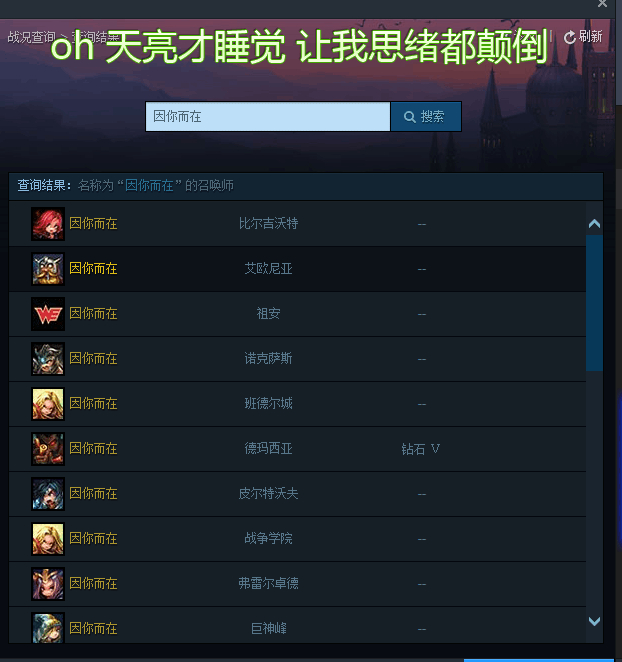The height and width of the screenshot is (662, 622).
Task: Select the 战争学院 server result row
Action: click(297, 539)
